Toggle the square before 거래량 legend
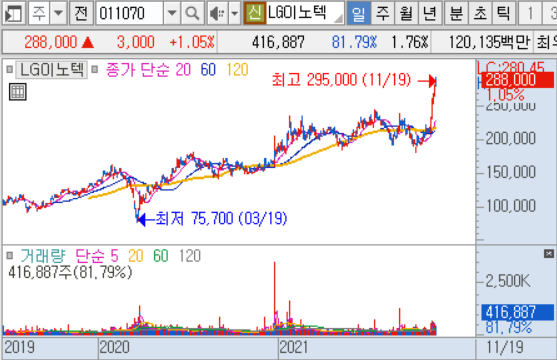 10,256
